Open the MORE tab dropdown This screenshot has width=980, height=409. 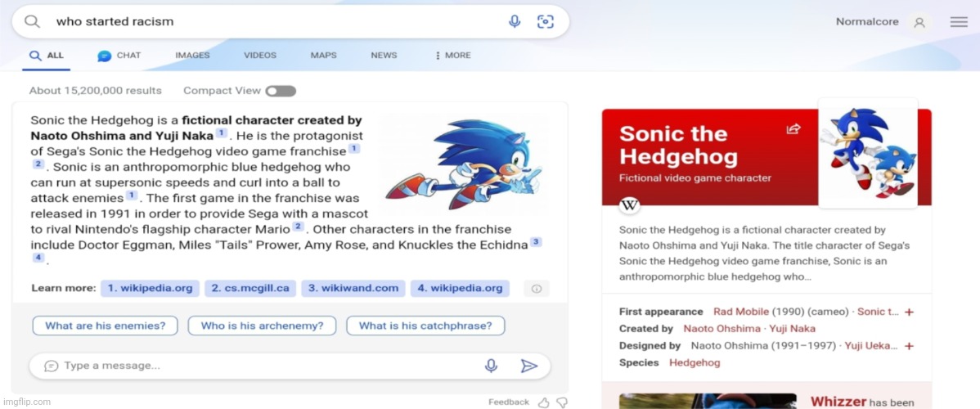pos(453,55)
